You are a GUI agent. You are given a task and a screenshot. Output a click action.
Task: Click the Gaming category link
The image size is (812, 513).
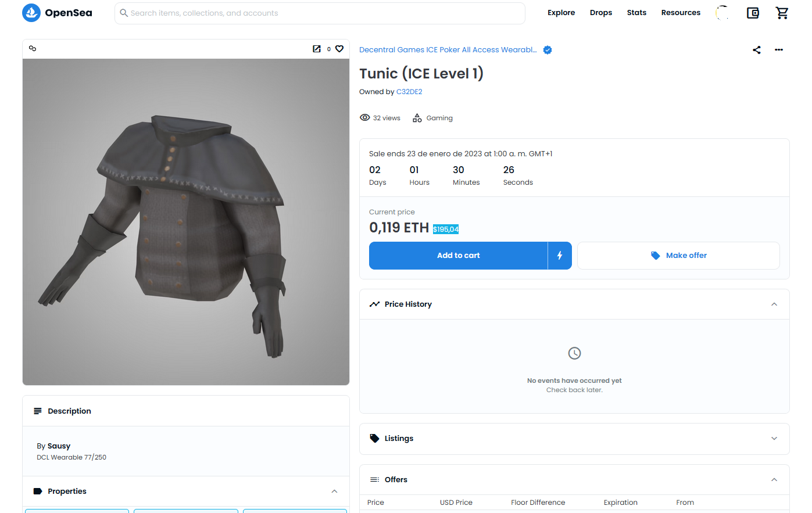[439, 118]
